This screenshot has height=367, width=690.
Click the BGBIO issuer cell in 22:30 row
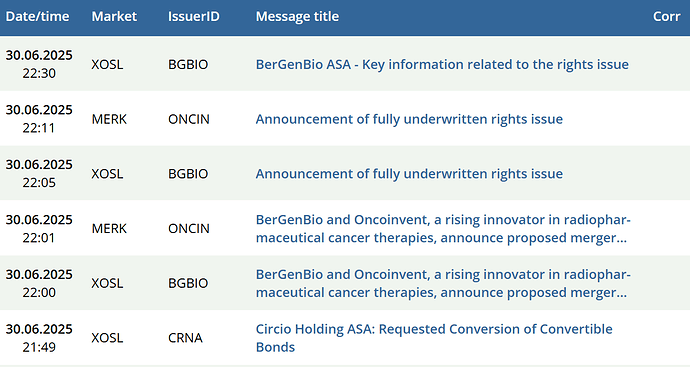tap(188, 64)
